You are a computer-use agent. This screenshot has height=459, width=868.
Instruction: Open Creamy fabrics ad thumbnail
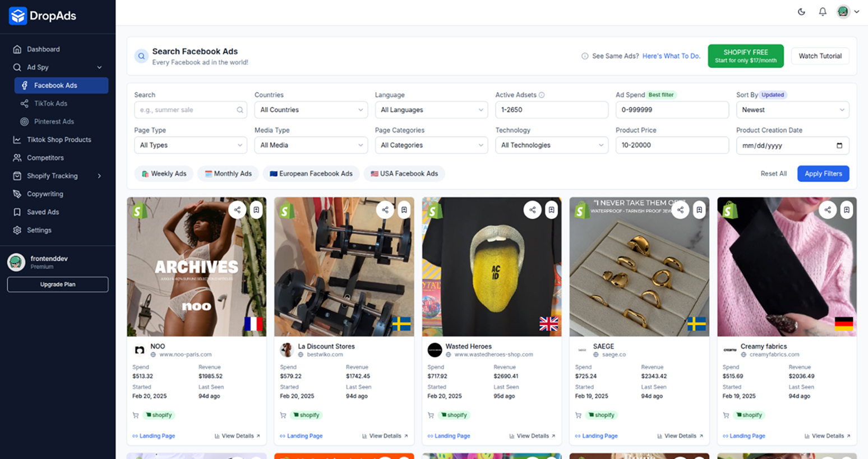tap(787, 267)
